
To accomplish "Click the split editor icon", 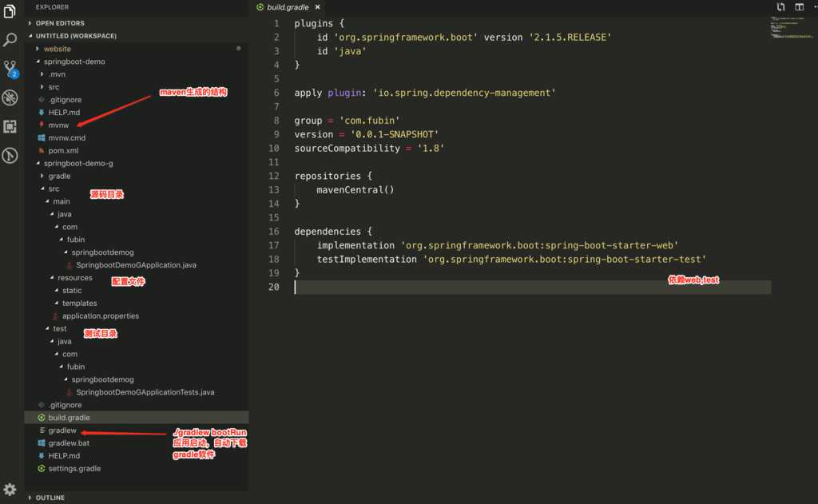I will [799, 6].
